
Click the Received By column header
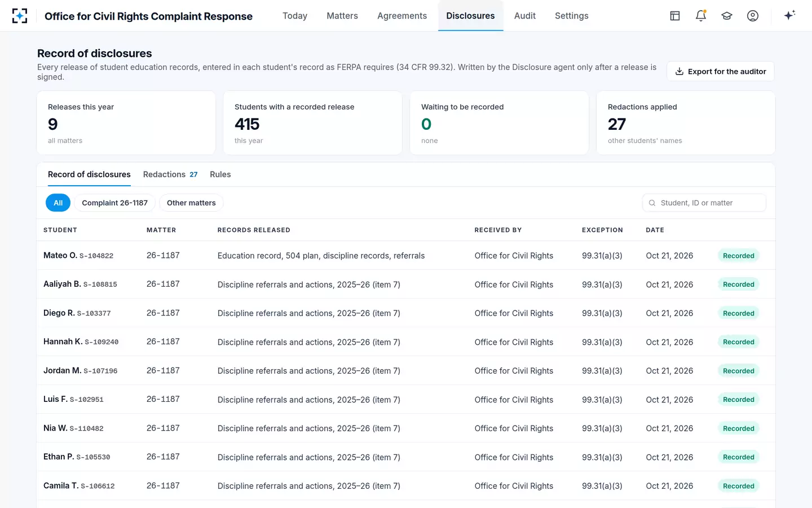[x=498, y=230]
